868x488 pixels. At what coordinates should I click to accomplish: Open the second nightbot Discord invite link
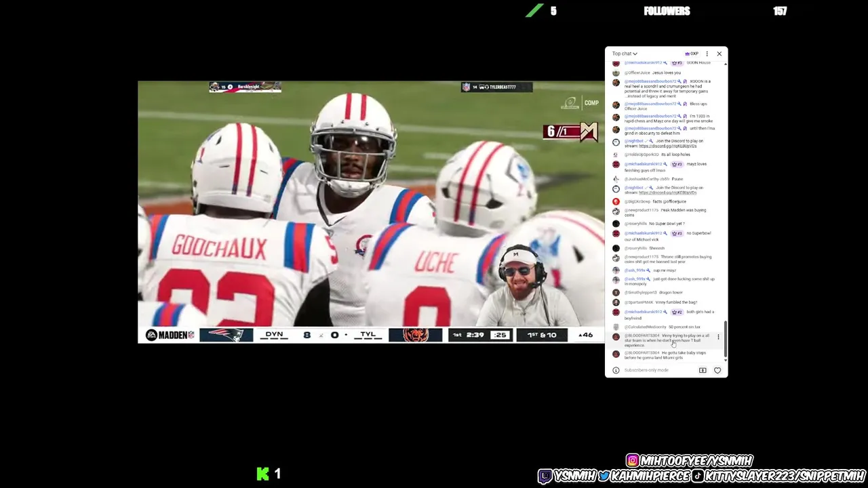coord(667,192)
